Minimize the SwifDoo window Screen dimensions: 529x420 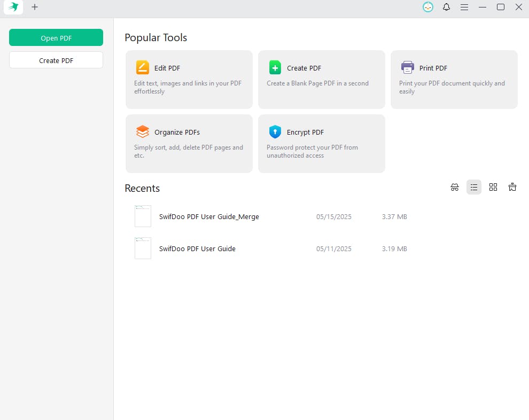483,7
